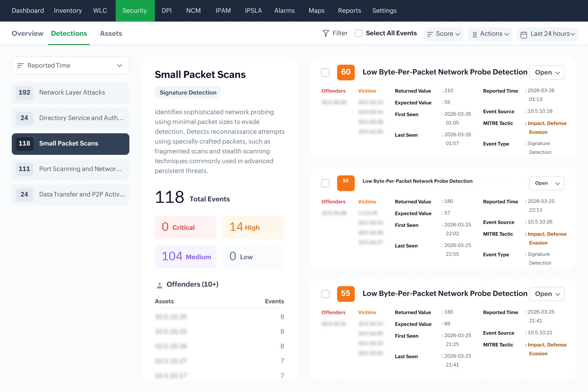Screen dimensions: 588x392
Task: Switch to the Overview tab
Action: coord(27,34)
